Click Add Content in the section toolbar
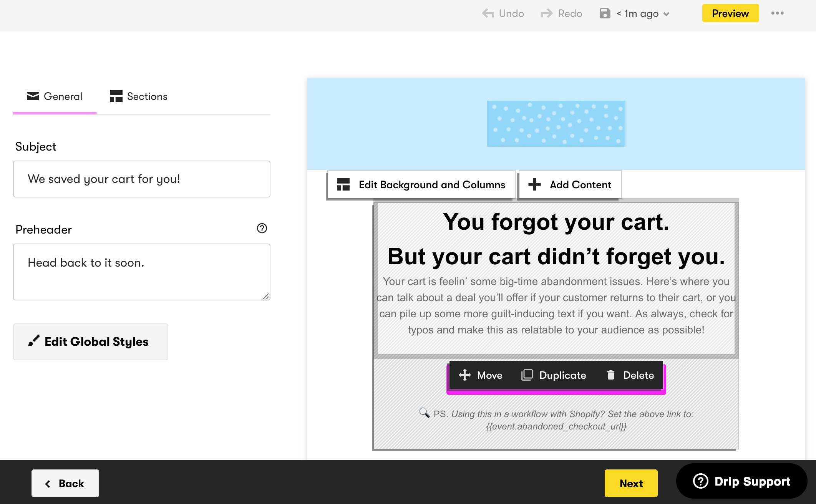 [570, 185]
